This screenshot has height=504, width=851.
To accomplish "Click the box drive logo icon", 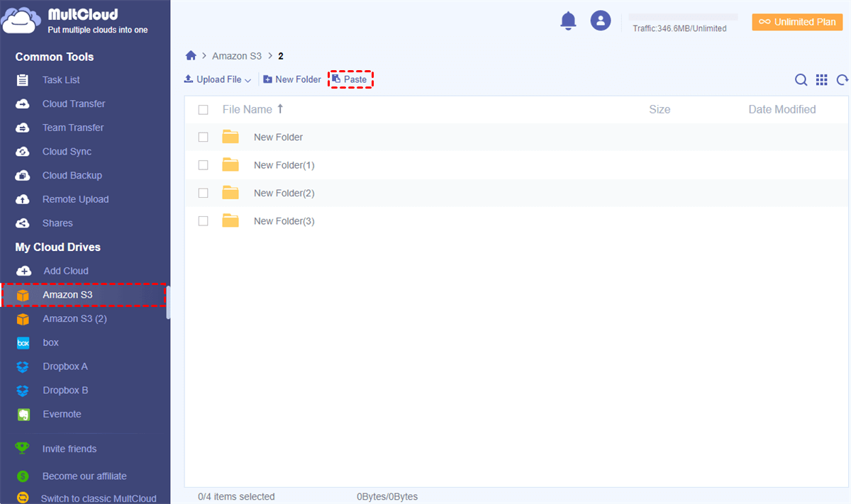I will [23, 343].
